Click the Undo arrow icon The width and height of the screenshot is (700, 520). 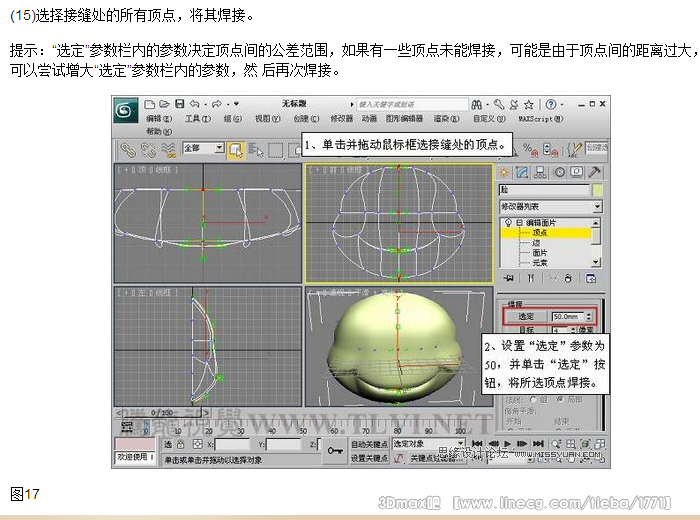(x=194, y=104)
